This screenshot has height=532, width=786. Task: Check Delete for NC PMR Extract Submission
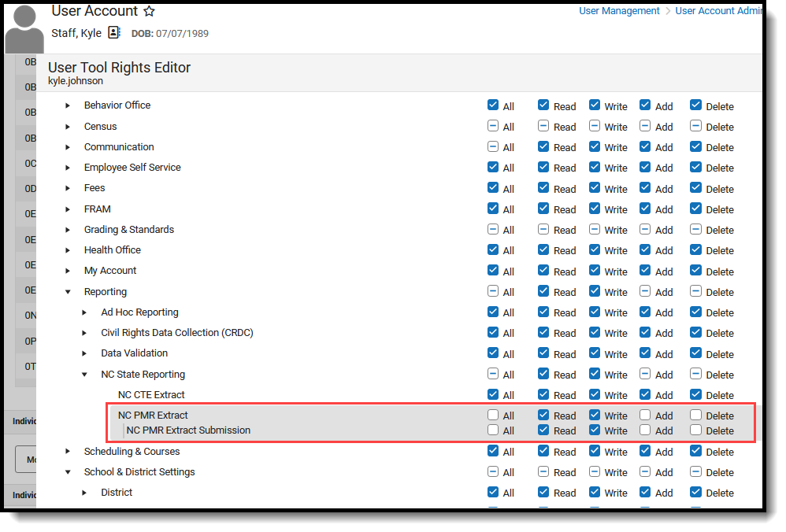click(695, 430)
